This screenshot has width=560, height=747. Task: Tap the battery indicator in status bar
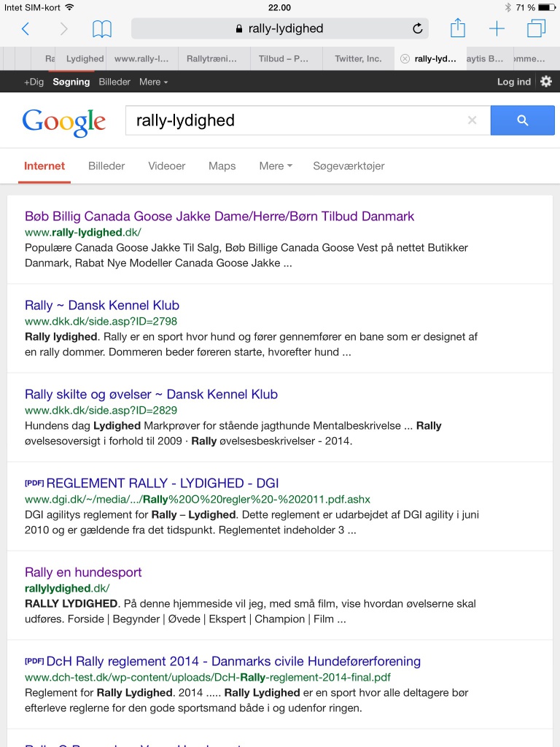click(x=547, y=7)
